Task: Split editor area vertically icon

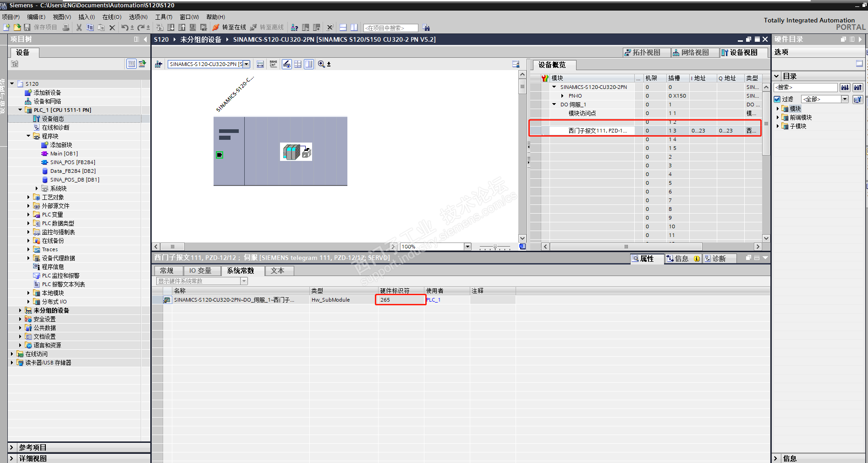Action: pyautogui.click(x=354, y=28)
